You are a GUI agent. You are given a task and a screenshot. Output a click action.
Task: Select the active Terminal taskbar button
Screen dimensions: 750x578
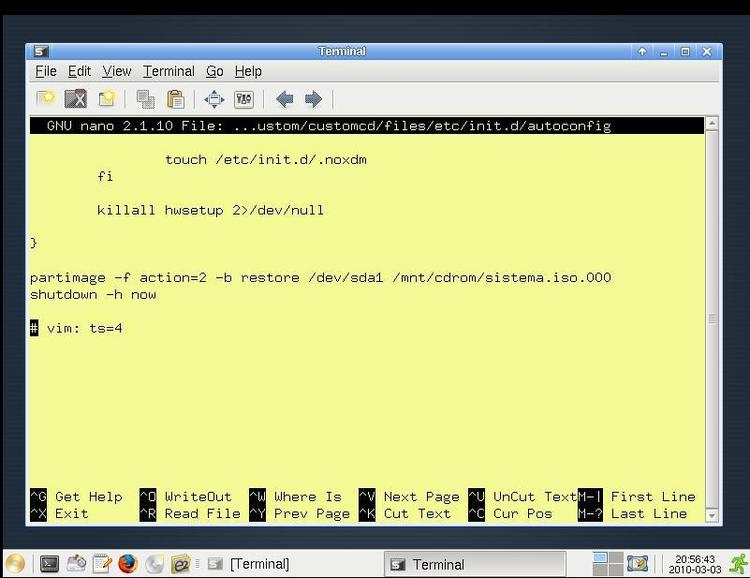click(x=475, y=564)
